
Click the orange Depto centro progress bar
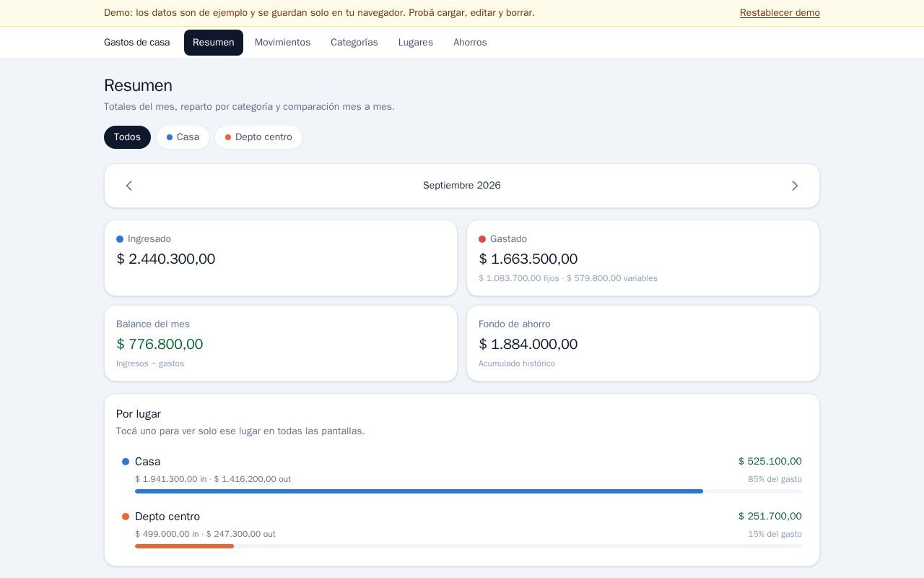click(184, 546)
